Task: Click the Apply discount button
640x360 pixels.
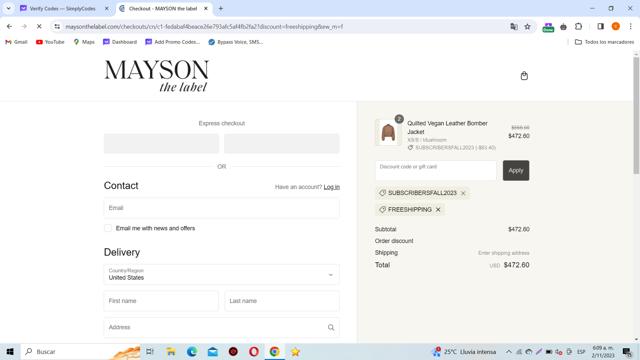Action: [516, 171]
